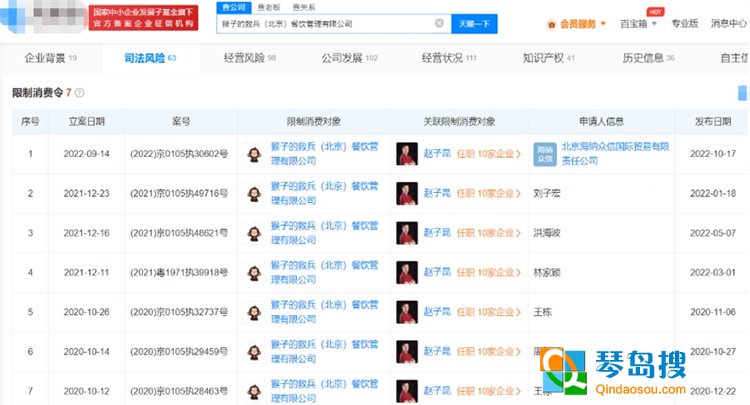Expand 任职 10家企业 in row 6

(488, 352)
